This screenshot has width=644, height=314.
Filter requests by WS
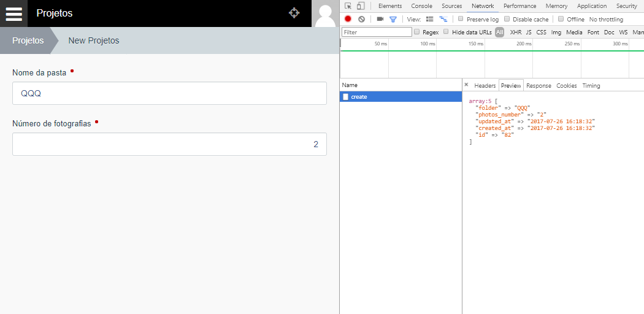624,32
